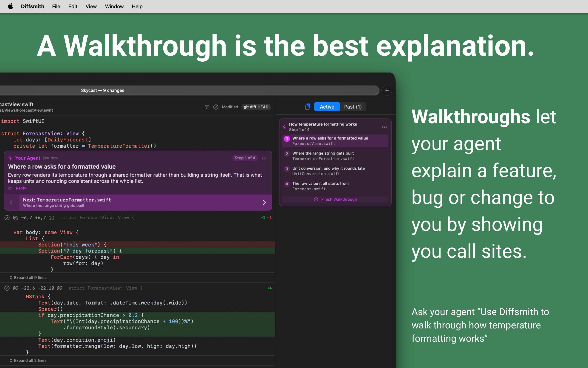
Task: Switch to the Active walkthroughs tab
Action: (327, 106)
